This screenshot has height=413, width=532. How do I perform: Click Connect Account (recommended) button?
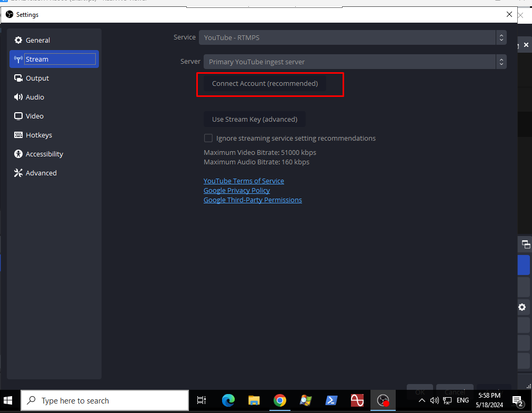point(265,84)
